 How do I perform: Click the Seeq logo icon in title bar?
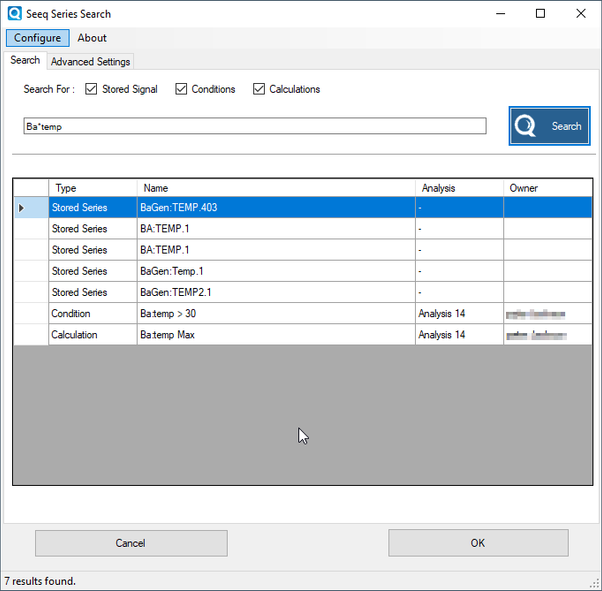point(15,14)
